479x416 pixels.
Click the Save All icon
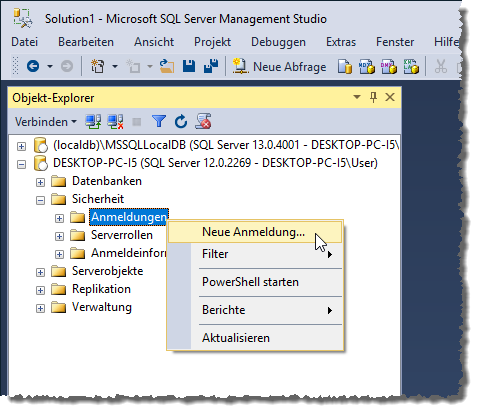click(x=211, y=66)
